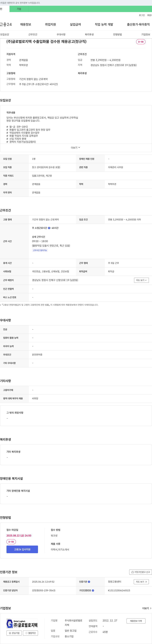
Task: Click the D-58 badge under 접수 마감일
Action: point(11,542)
